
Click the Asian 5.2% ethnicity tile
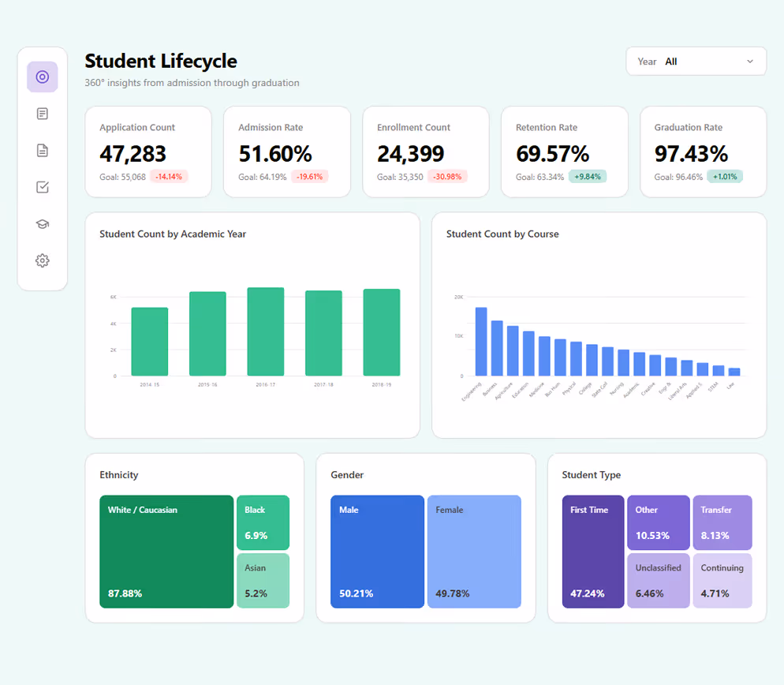(x=263, y=581)
